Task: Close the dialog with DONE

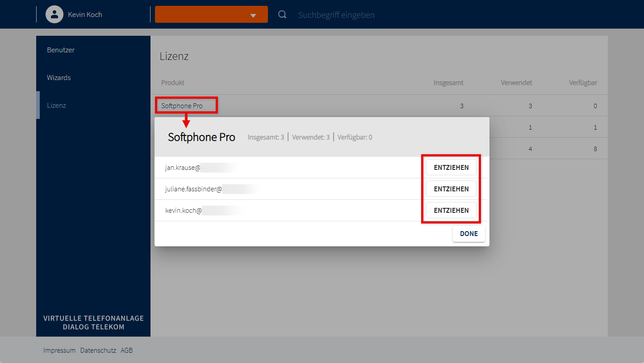Action: [x=468, y=234]
